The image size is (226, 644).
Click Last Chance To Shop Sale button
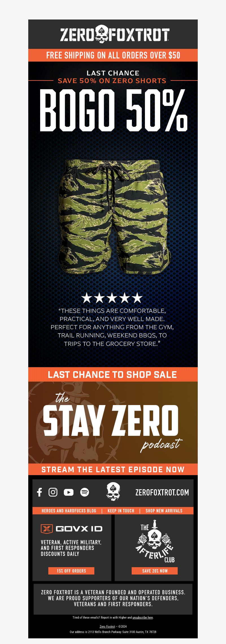pos(113,375)
